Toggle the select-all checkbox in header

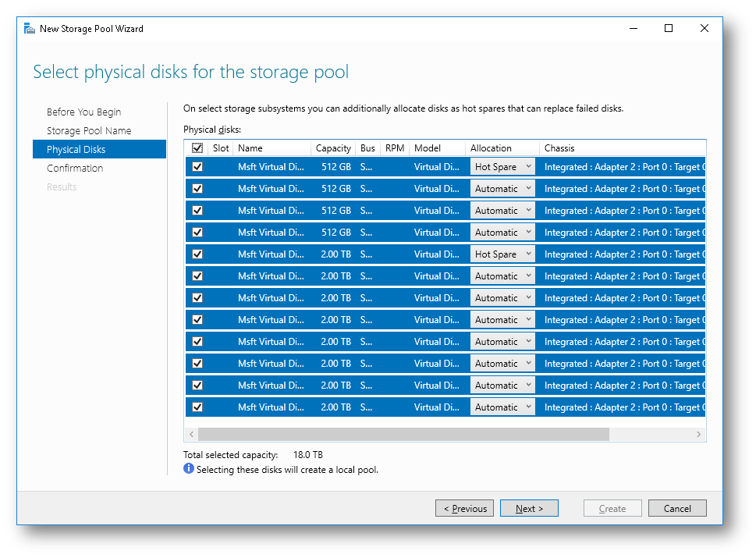(197, 148)
